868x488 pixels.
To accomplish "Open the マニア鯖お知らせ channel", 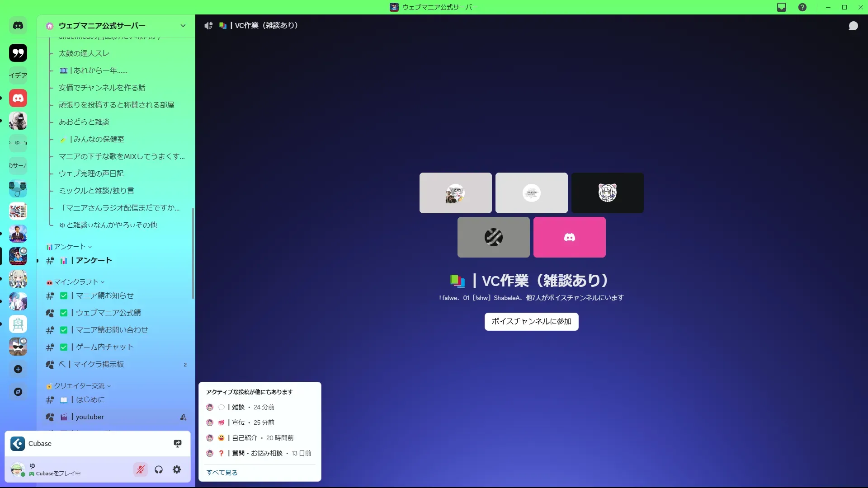I will 104,296.
